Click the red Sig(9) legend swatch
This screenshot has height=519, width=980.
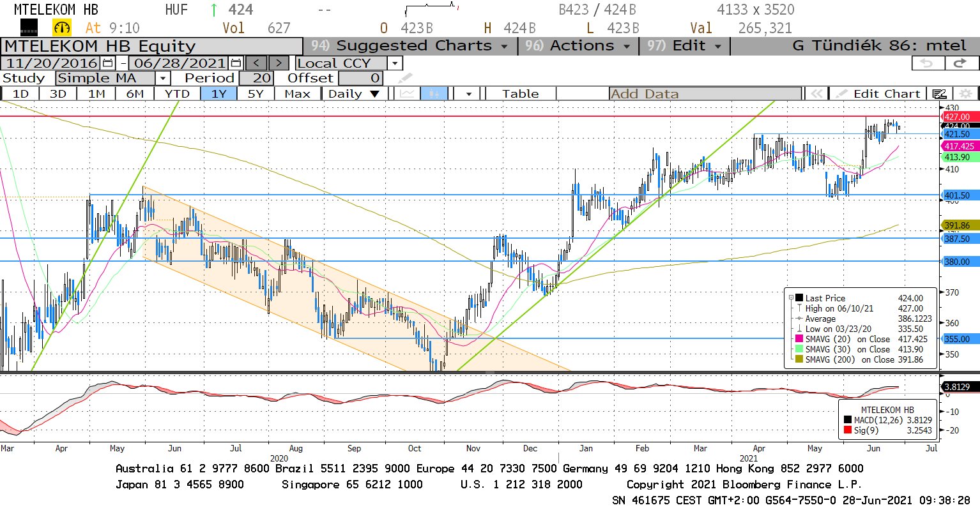point(848,430)
